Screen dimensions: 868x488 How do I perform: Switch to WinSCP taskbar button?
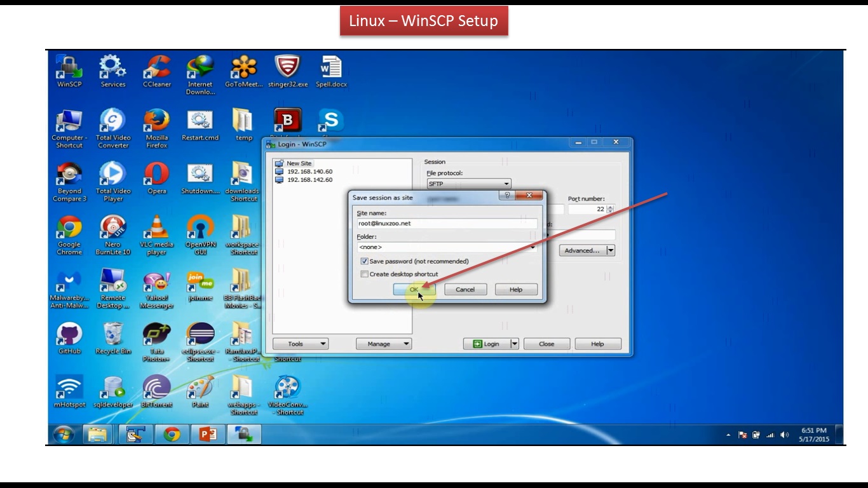(244, 435)
